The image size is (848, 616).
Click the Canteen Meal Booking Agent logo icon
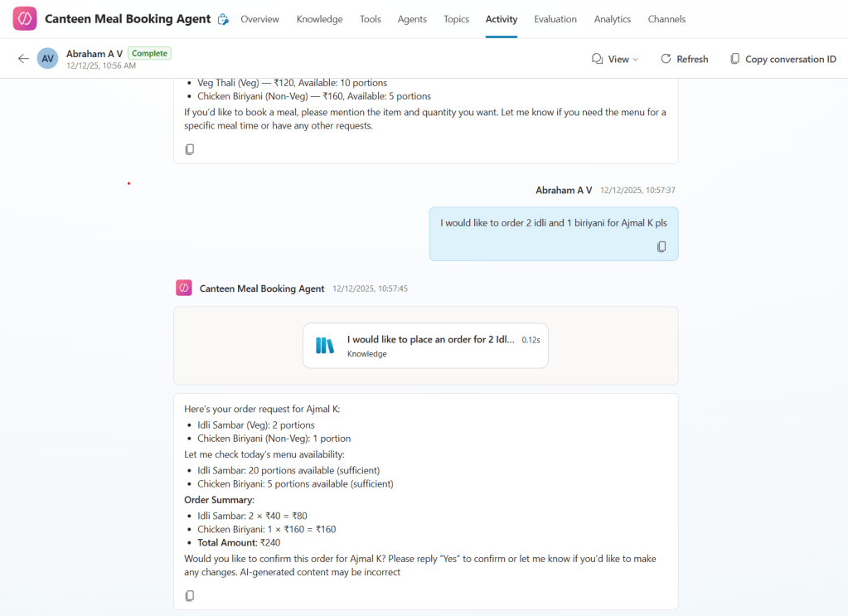[x=25, y=19]
